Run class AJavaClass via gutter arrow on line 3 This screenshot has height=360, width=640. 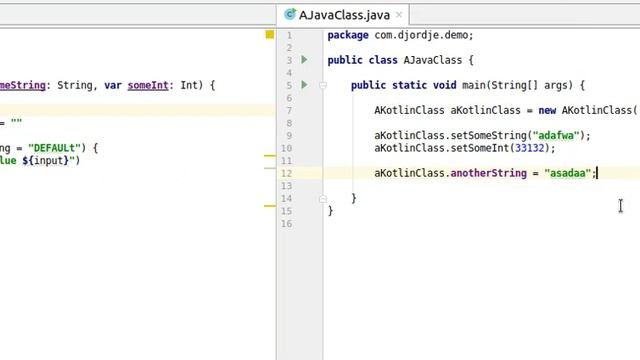(x=304, y=60)
